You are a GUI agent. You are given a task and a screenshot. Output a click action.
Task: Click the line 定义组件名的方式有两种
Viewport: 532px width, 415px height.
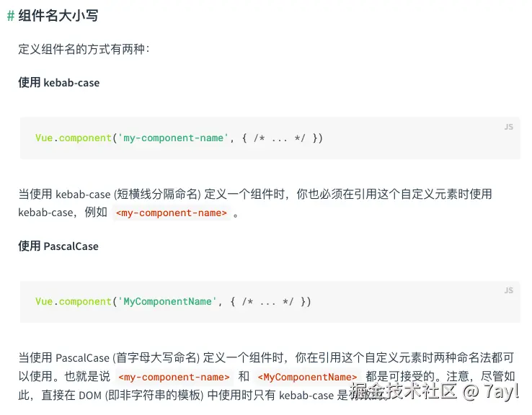pyautogui.click(x=84, y=50)
